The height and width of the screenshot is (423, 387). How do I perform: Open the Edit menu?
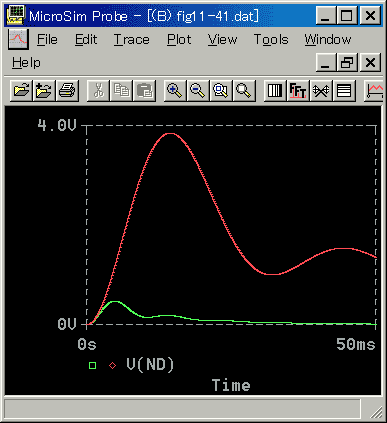pos(86,40)
